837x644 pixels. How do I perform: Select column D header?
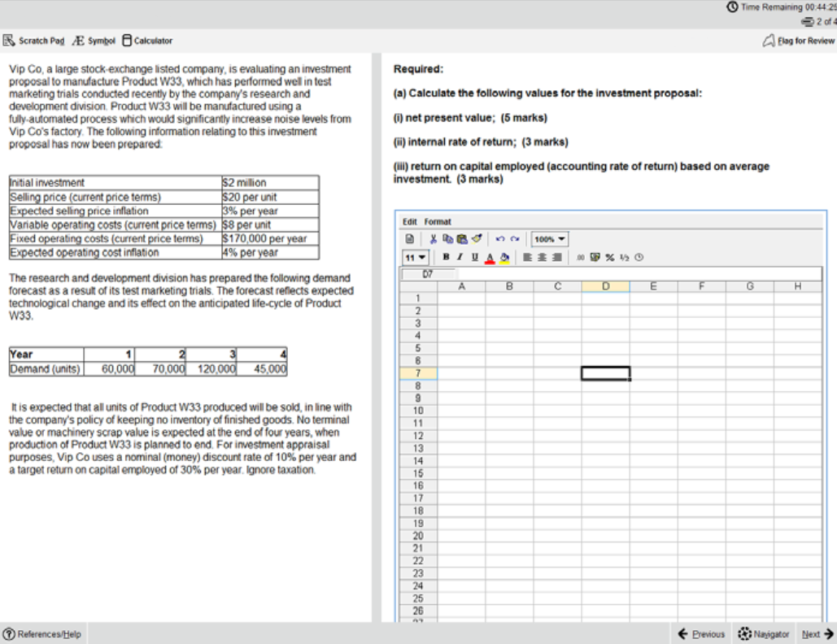605,286
